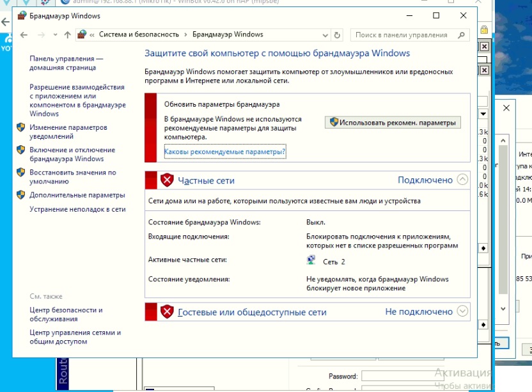Click 'Гостевые или общедоступные сети' section title

252,312
